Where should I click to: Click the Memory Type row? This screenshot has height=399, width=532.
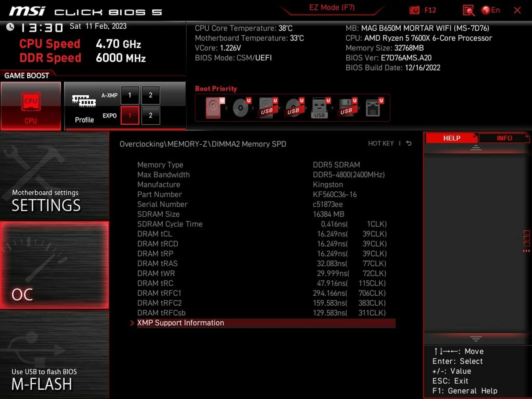pos(266,165)
